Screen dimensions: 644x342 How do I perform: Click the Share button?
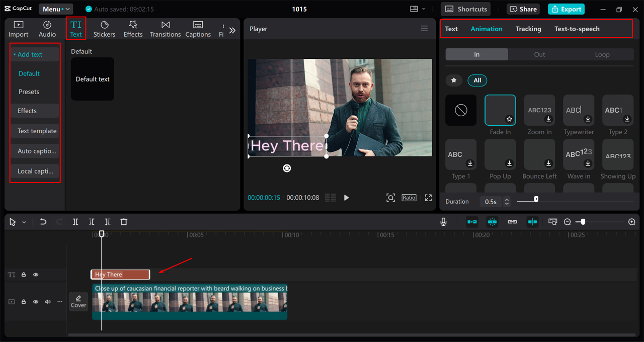(x=522, y=9)
